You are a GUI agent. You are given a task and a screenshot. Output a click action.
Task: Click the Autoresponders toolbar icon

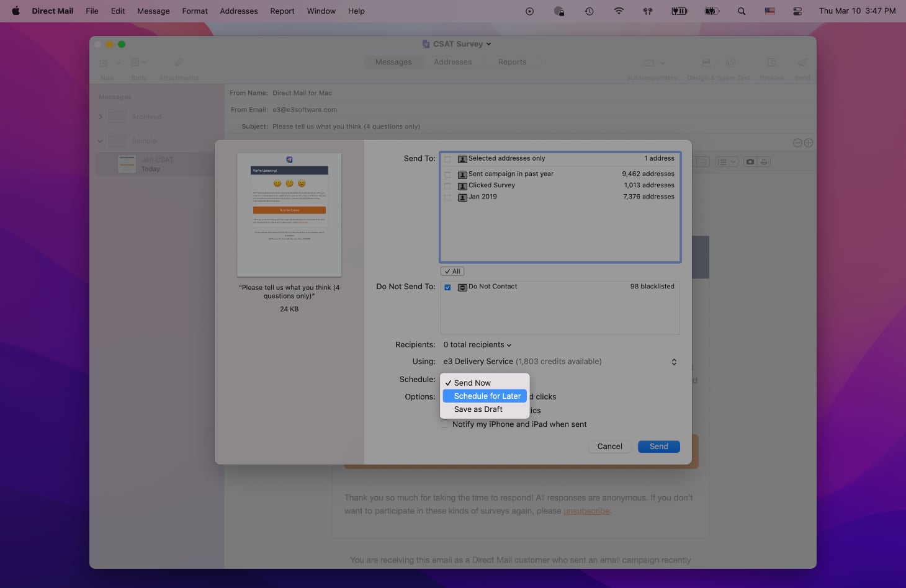[x=649, y=63]
